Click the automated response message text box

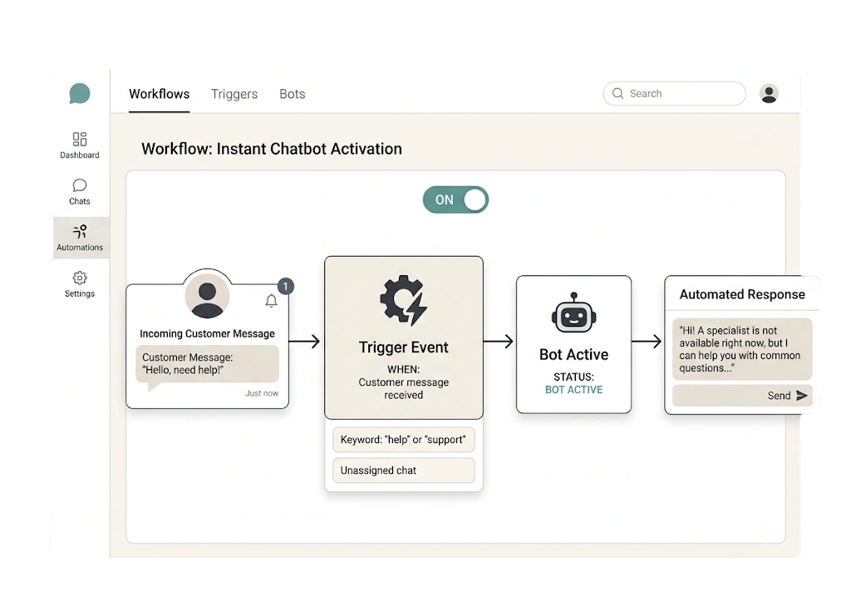(x=742, y=349)
